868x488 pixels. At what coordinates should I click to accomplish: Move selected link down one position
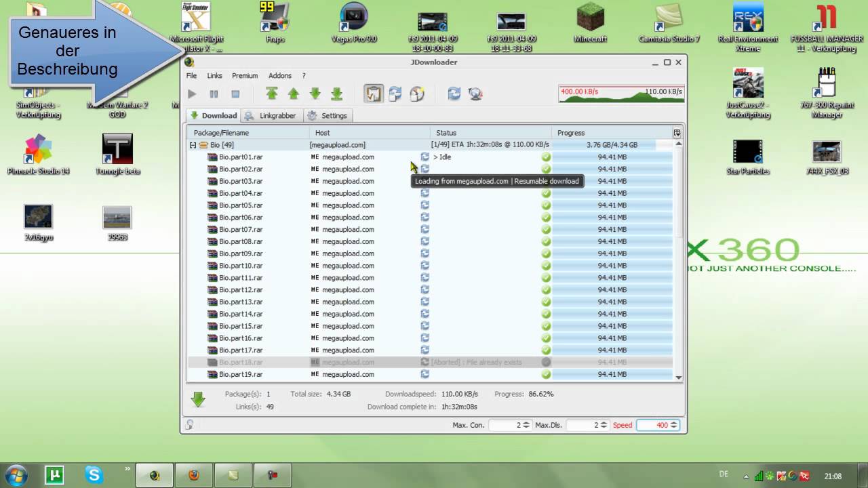tap(315, 94)
